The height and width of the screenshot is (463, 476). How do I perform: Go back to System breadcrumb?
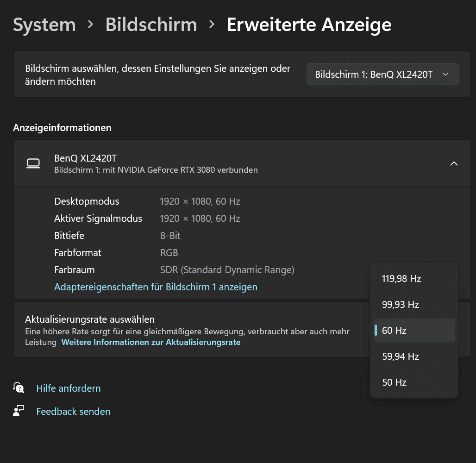[44, 25]
